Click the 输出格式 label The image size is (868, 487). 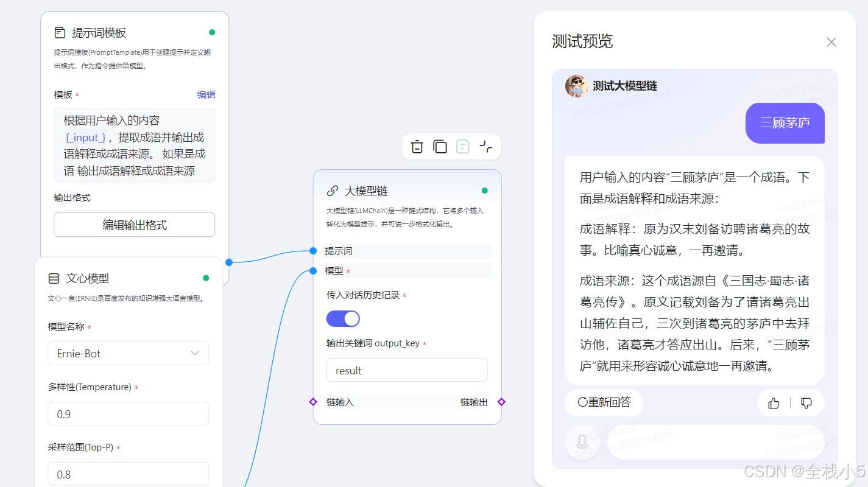pyautogui.click(x=72, y=198)
